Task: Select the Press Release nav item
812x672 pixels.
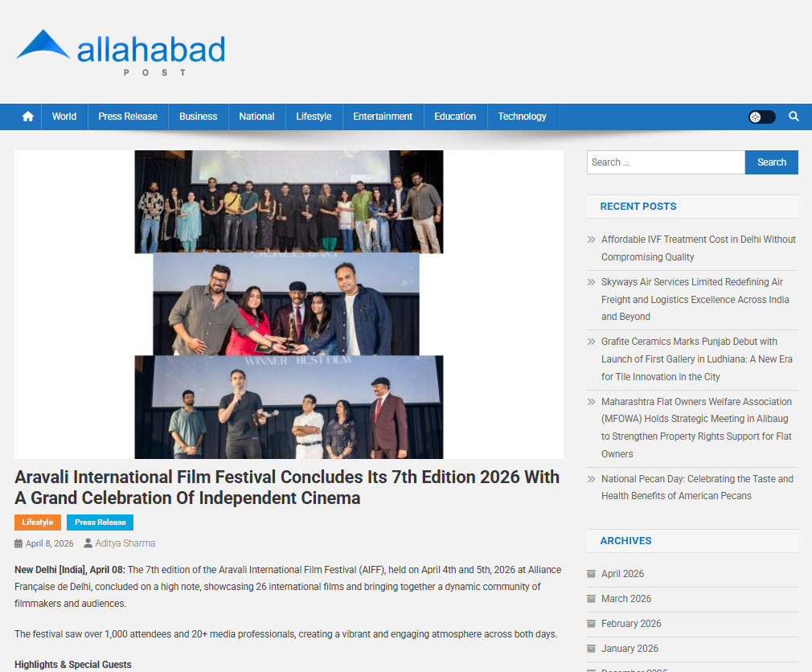Action: point(128,117)
